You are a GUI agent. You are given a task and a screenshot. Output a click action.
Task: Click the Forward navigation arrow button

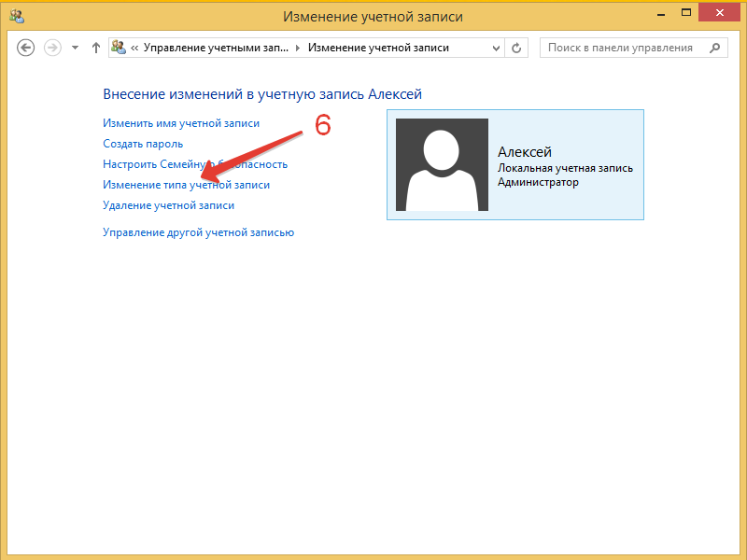pyautogui.click(x=53, y=48)
